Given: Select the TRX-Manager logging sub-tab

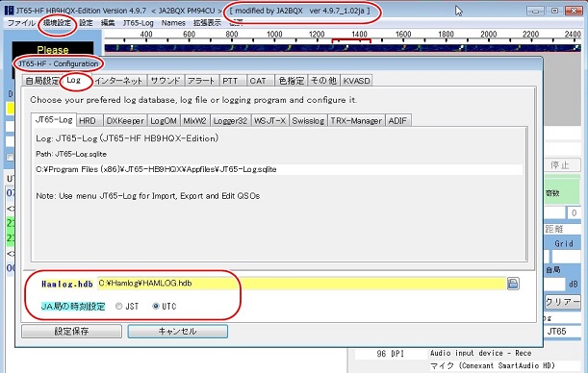Looking at the screenshot, I should coord(356,121).
